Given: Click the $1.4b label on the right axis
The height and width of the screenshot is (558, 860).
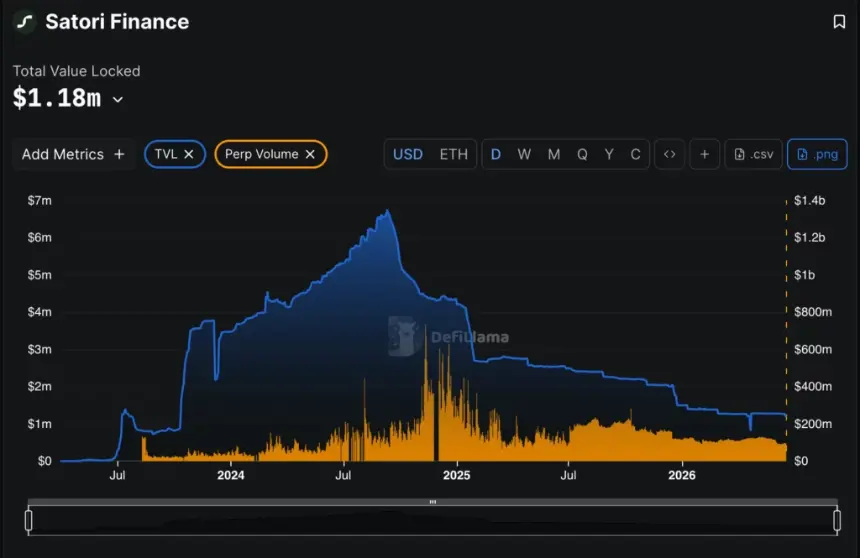Looking at the screenshot, I should (810, 201).
